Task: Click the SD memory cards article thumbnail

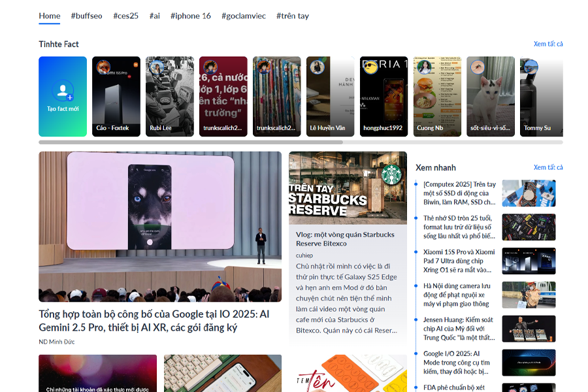Action: tap(529, 227)
